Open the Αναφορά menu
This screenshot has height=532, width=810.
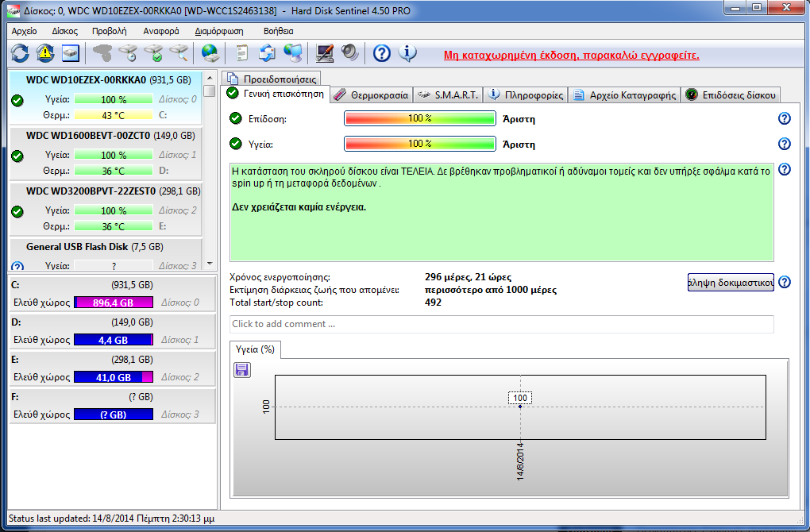pos(161,31)
